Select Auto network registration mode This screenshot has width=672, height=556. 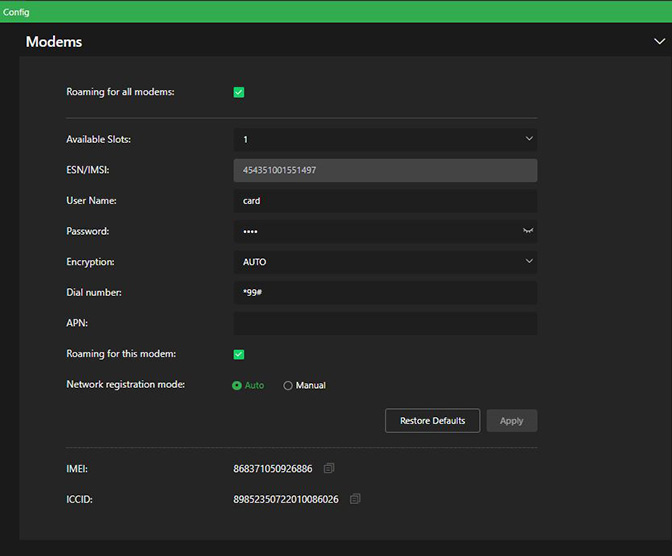click(237, 385)
